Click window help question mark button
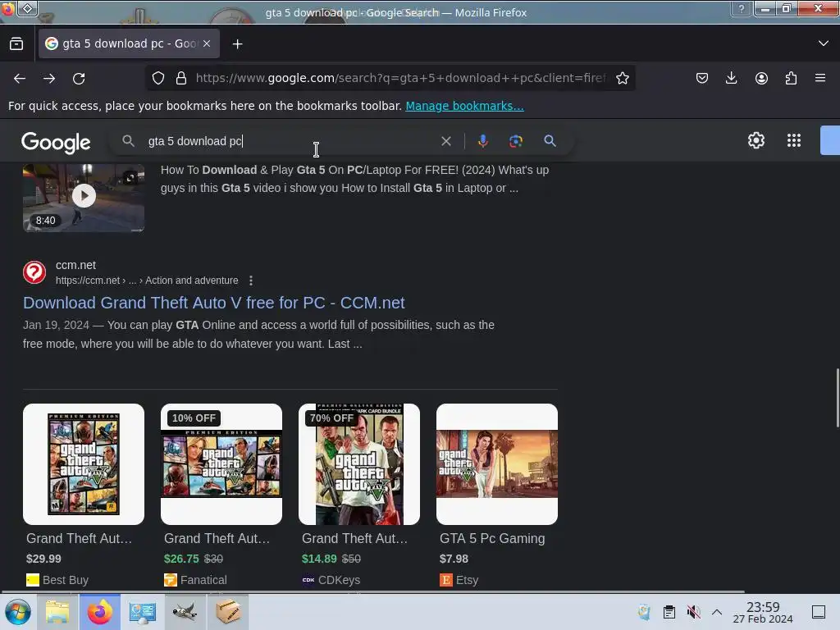This screenshot has height=630, width=840. (x=742, y=8)
